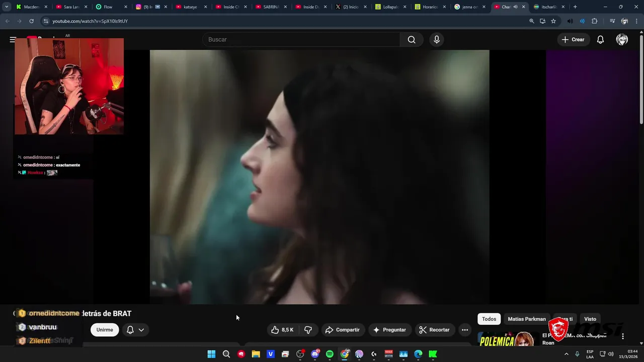644x362 pixels.
Task: Switch to the Macdem tab
Action: point(32,7)
